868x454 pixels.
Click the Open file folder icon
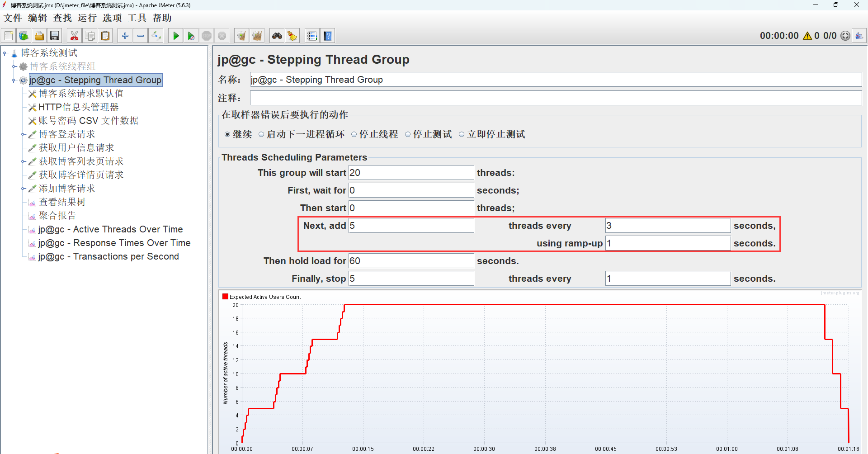coord(39,36)
